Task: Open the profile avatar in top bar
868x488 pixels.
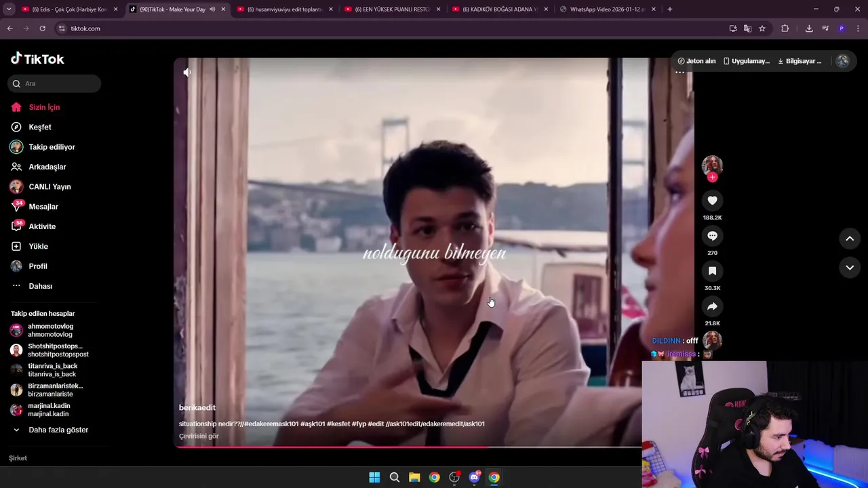Action: click(842, 61)
